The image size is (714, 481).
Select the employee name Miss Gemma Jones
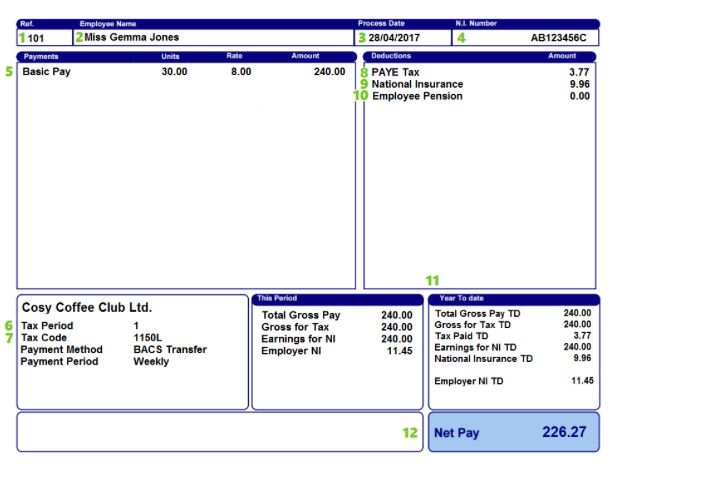click(132, 38)
